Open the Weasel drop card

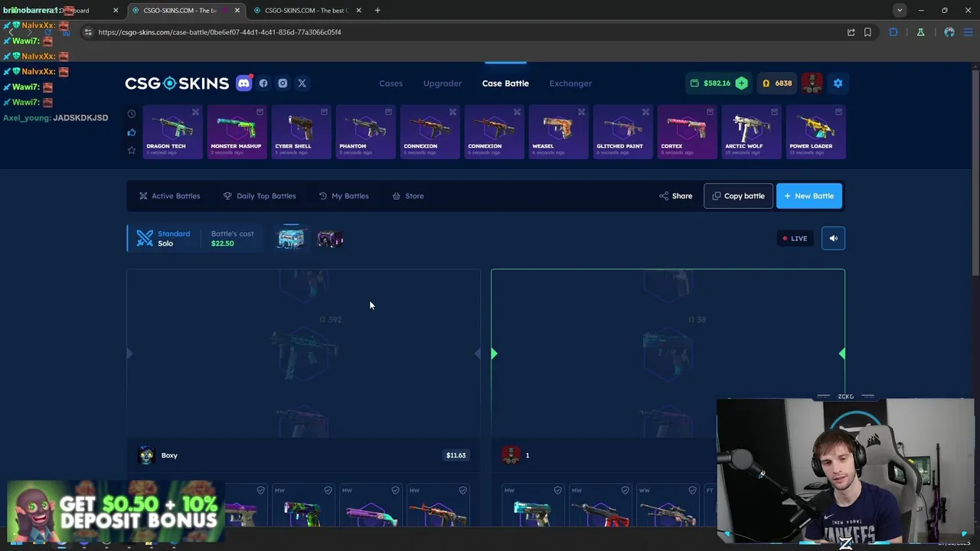coord(558,132)
